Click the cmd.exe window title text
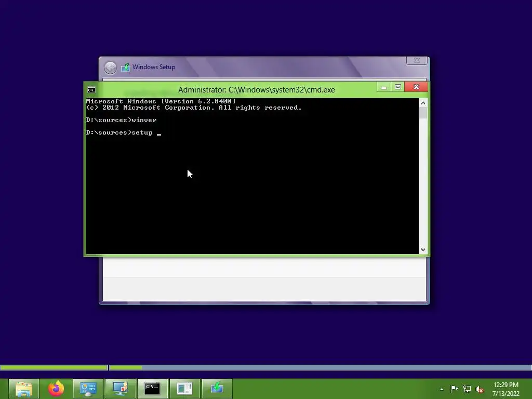The width and height of the screenshot is (532, 399). point(257,89)
